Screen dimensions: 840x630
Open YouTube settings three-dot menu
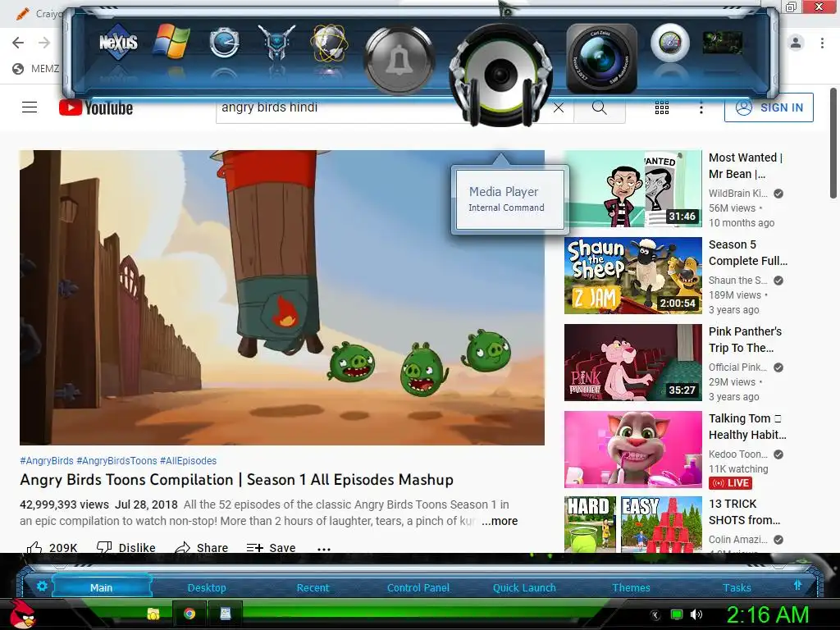coord(701,107)
